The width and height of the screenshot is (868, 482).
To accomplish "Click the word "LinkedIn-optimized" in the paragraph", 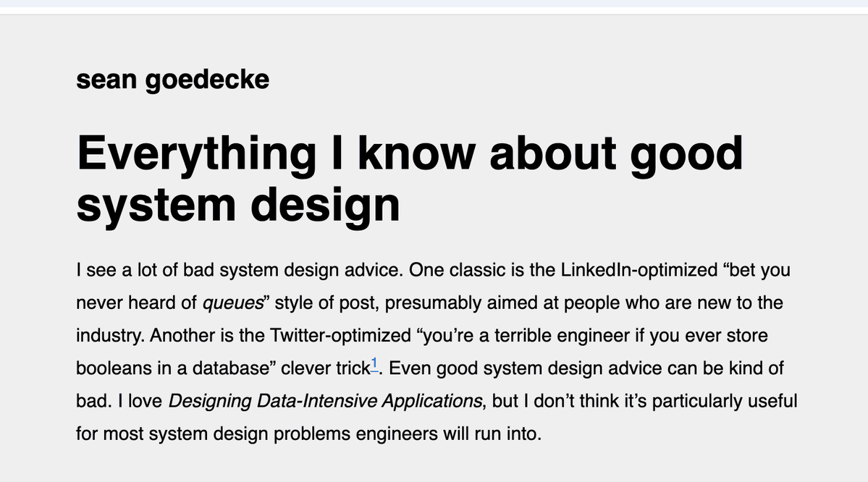I will pos(639,270).
